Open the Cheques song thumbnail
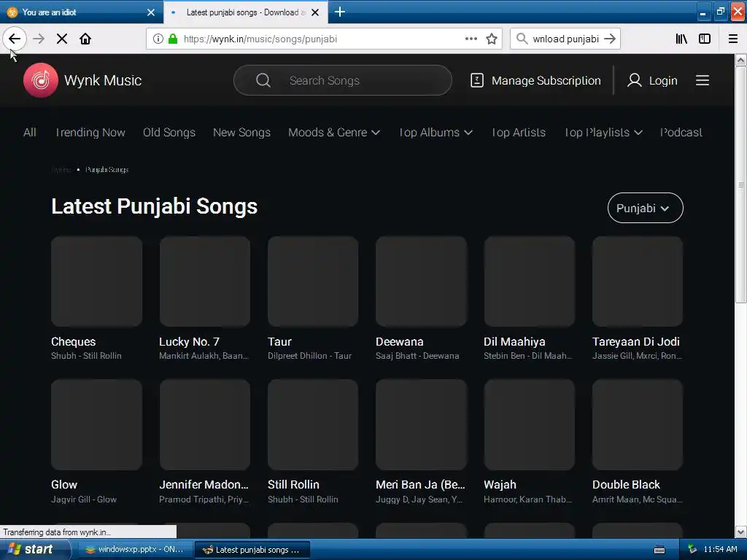Viewport: 747px width, 560px height. [96, 281]
